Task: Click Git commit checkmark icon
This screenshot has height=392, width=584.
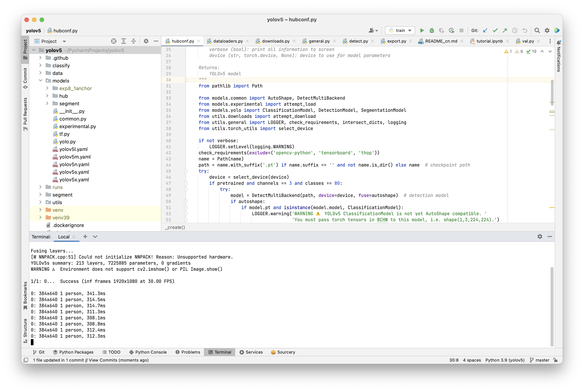Action: point(495,30)
